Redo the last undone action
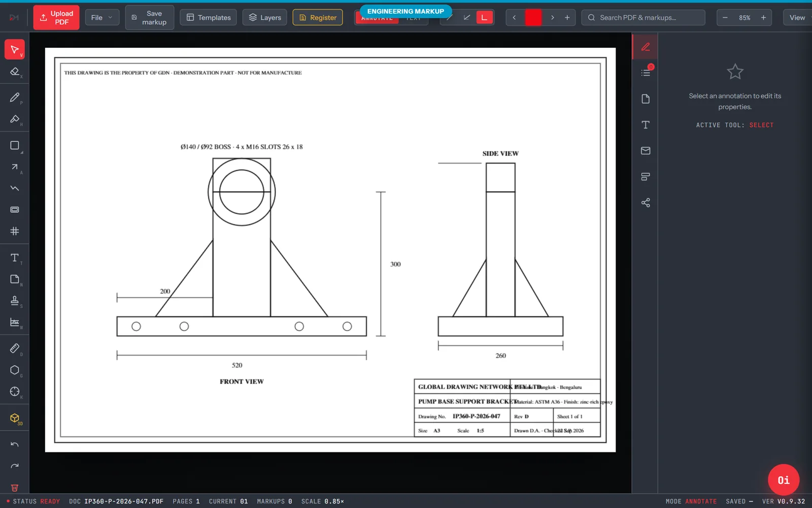812x508 pixels. 15,466
